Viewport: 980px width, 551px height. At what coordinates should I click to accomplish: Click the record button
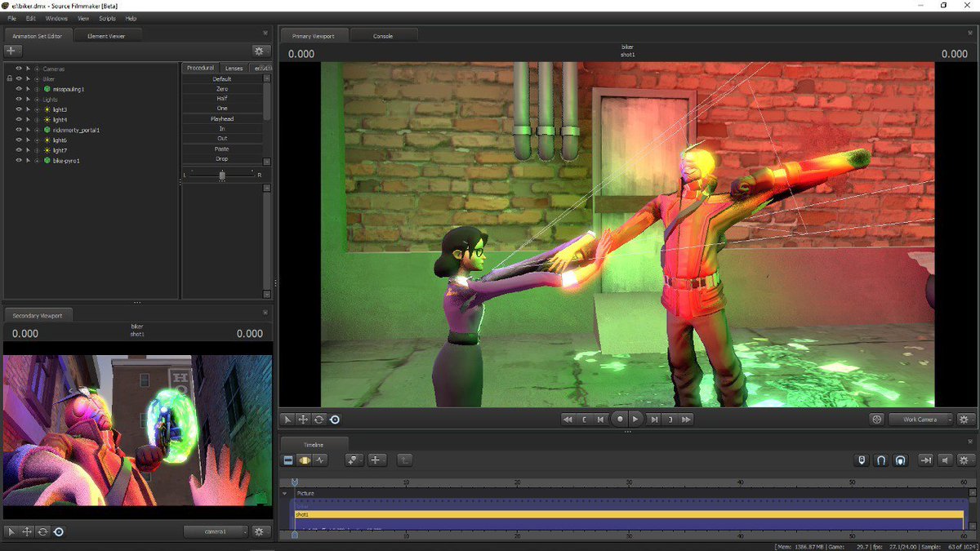coord(620,419)
